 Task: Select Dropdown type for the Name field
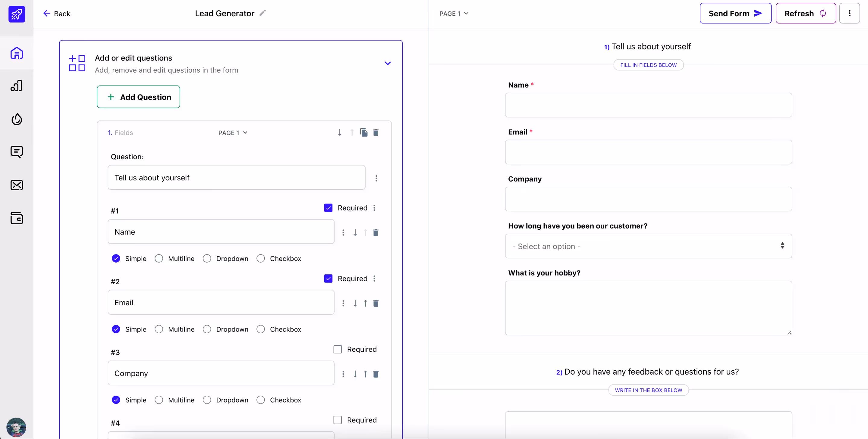[x=207, y=258]
